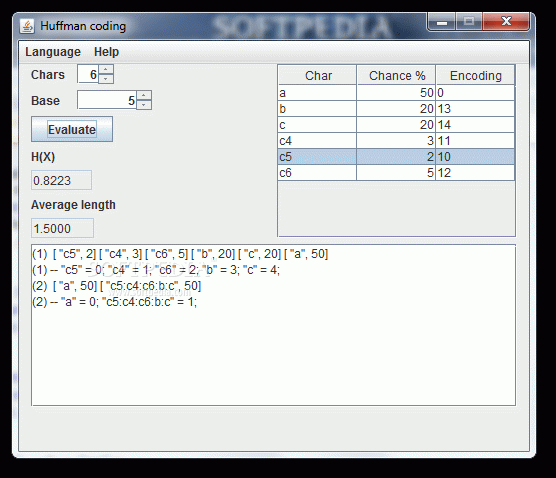Select the row for char a

click(x=396, y=93)
